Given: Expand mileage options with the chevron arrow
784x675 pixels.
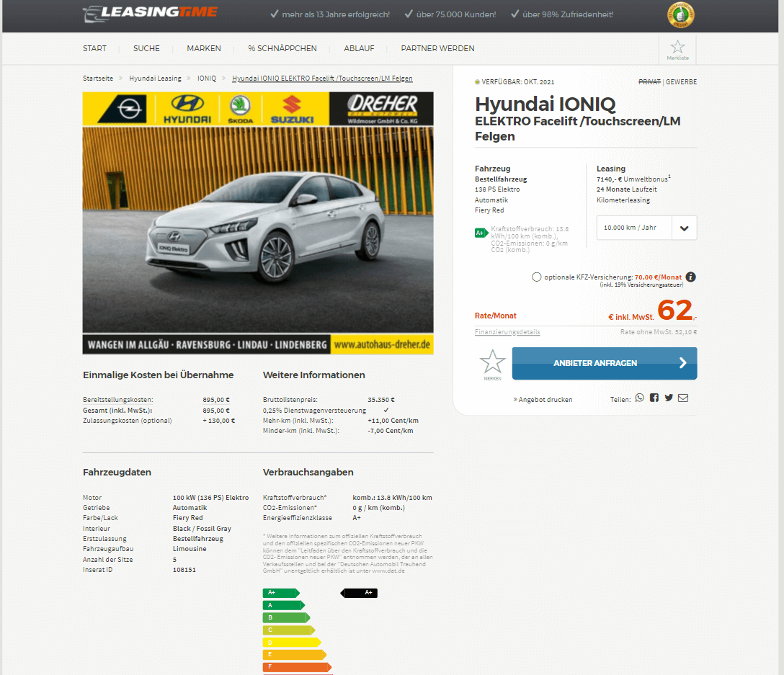Looking at the screenshot, I should click(x=685, y=228).
